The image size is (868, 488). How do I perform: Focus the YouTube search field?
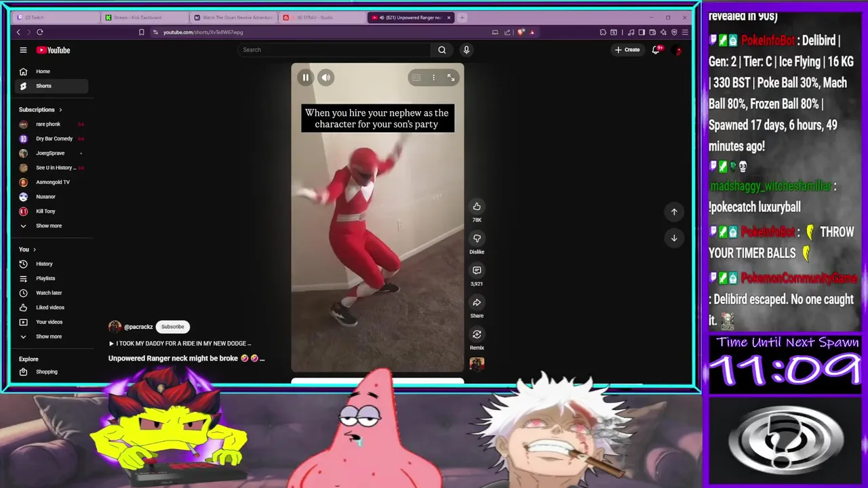coord(335,49)
